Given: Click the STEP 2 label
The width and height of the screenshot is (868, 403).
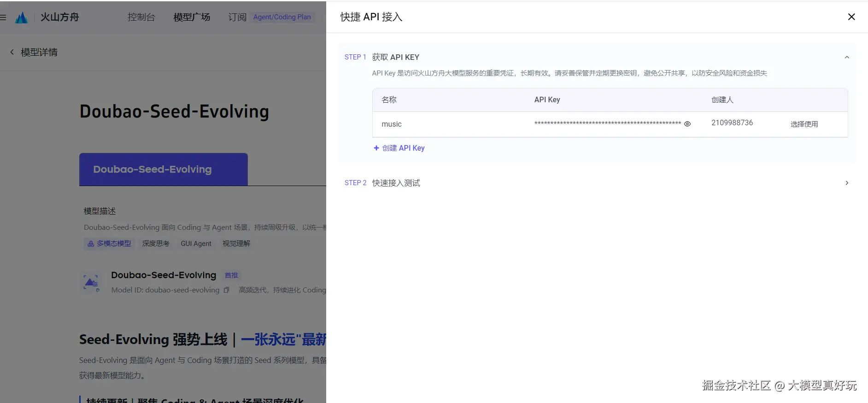Looking at the screenshot, I should coord(356,183).
